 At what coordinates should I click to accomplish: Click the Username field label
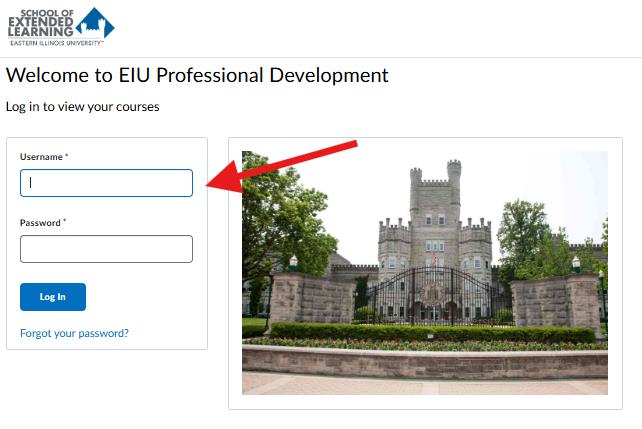tap(41, 157)
